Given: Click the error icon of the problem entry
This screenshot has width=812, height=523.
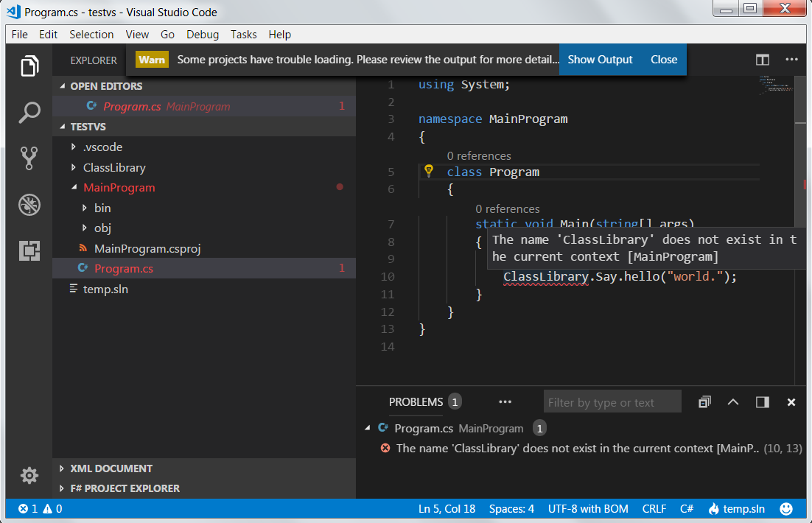Looking at the screenshot, I should (385, 449).
